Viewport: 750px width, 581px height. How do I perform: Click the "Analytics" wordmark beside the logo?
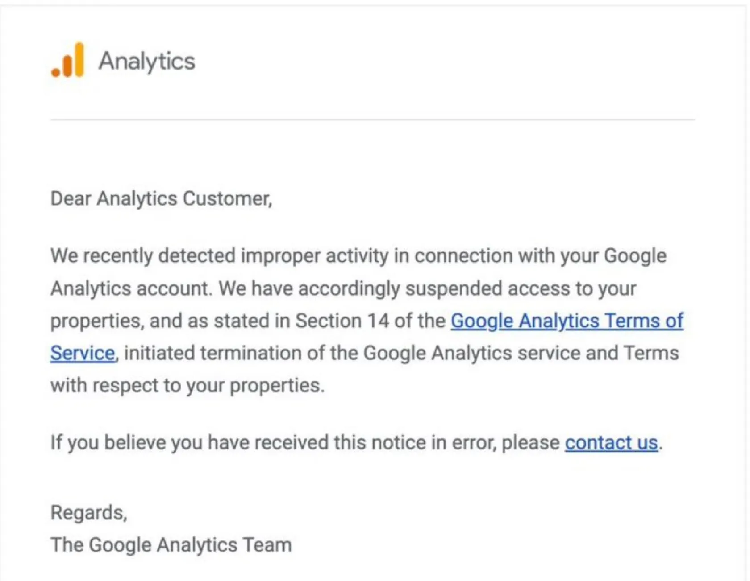[x=147, y=62]
